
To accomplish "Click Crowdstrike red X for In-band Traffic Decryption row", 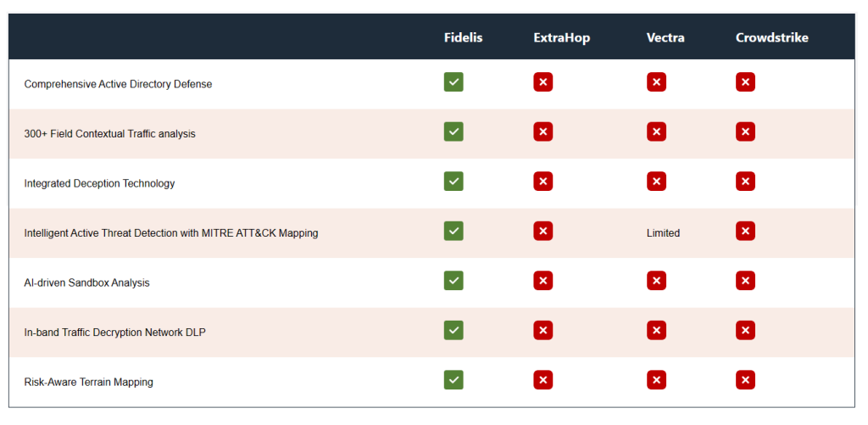I will 745,331.
